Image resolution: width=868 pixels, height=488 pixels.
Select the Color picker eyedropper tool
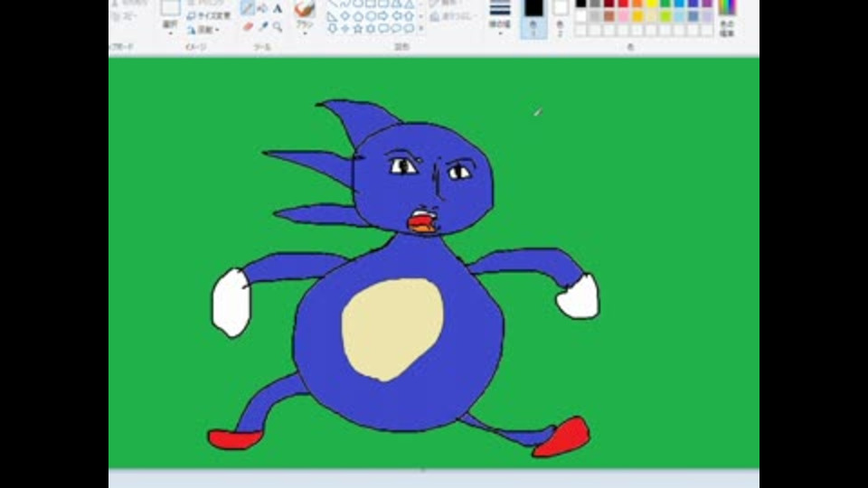(263, 26)
